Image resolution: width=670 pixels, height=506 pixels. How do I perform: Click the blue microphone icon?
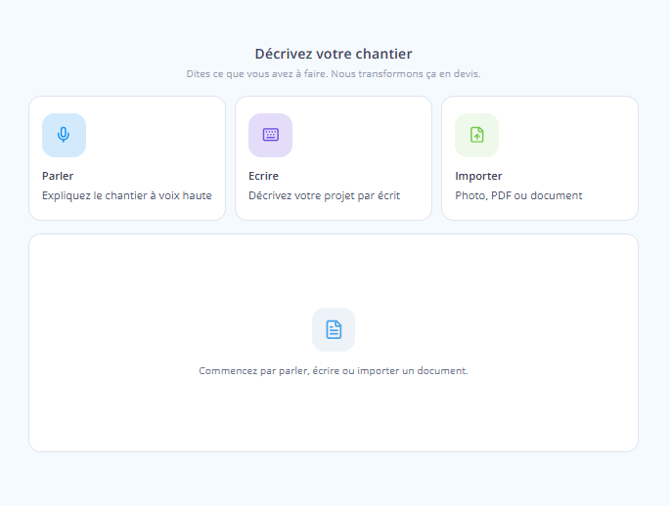64,135
